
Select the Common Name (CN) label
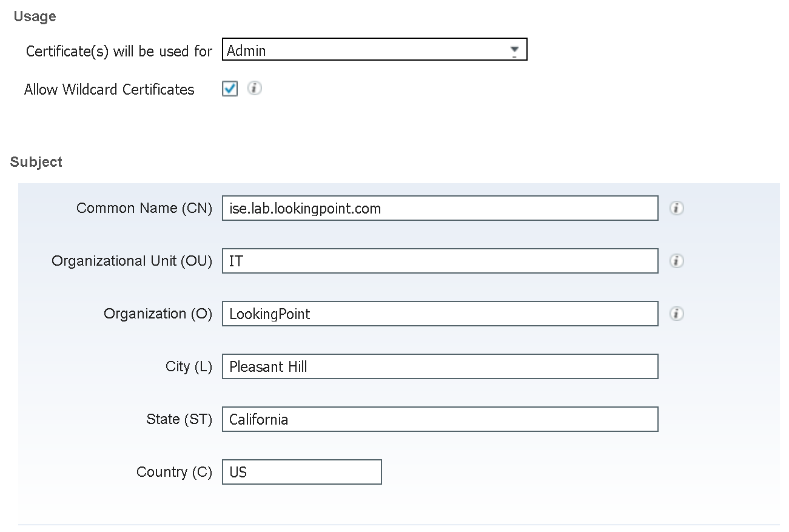click(x=144, y=207)
